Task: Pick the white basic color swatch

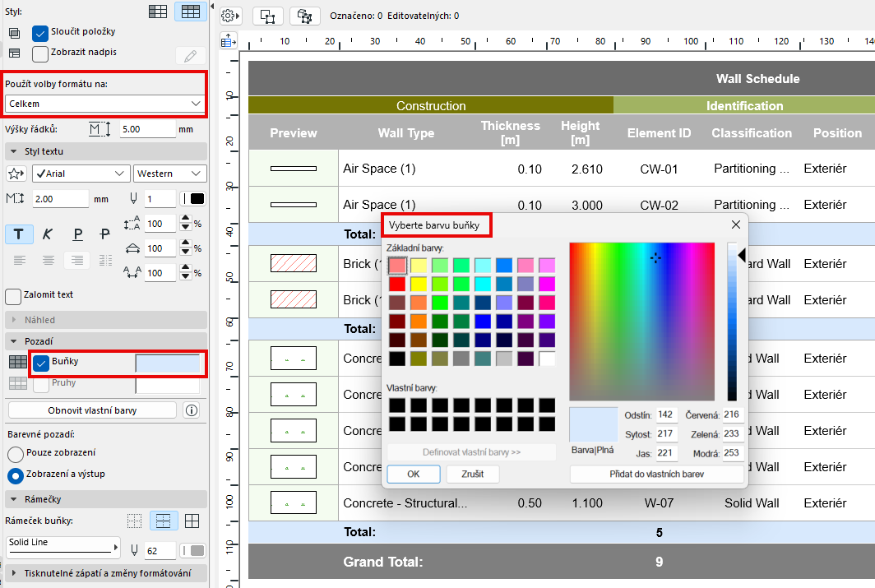Action: [546, 359]
